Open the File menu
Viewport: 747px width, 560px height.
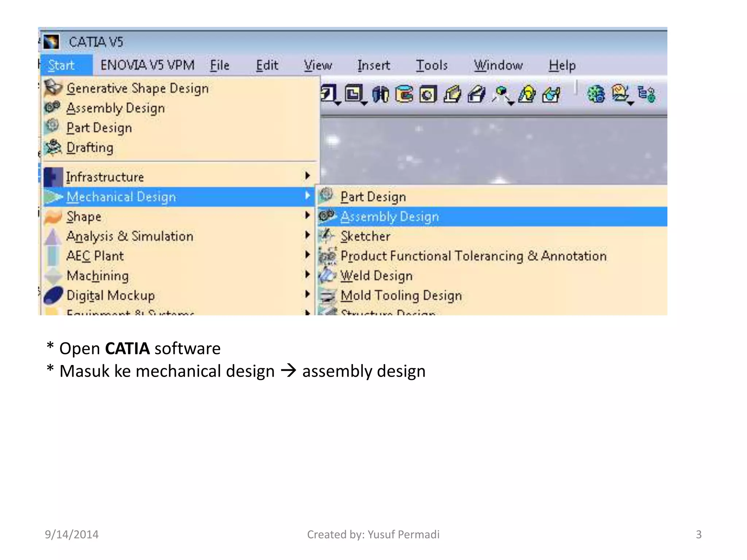click(x=220, y=65)
